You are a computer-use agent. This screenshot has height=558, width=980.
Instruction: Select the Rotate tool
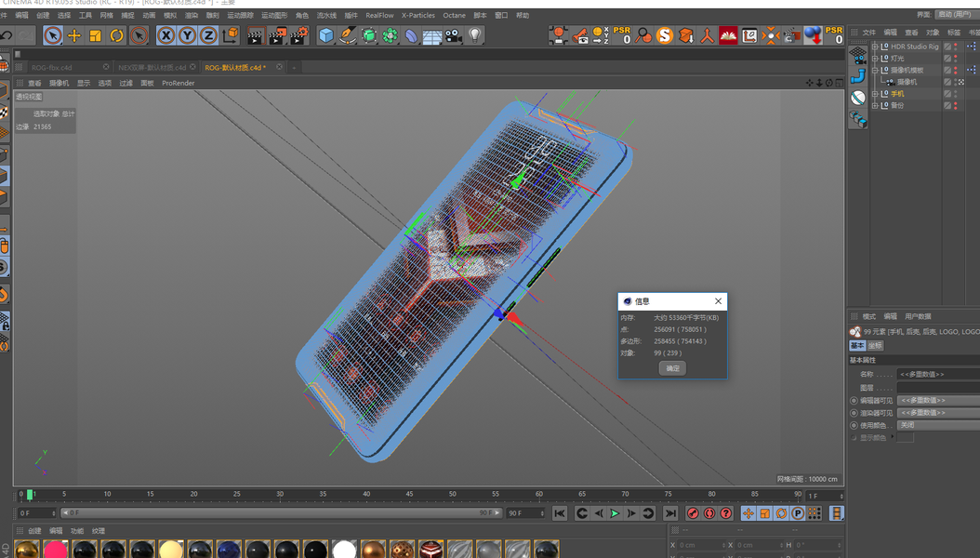tap(117, 35)
